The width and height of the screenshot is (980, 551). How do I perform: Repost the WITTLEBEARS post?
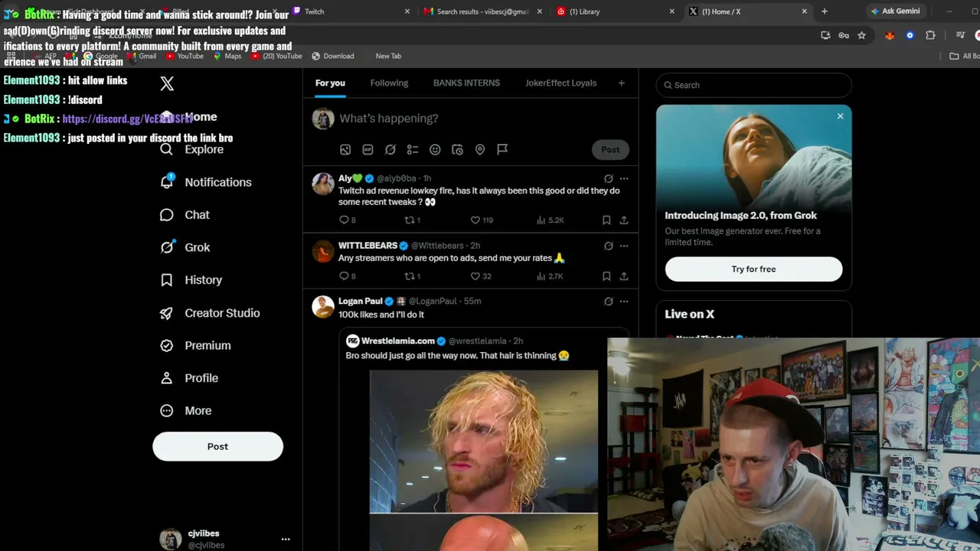click(x=413, y=276)
